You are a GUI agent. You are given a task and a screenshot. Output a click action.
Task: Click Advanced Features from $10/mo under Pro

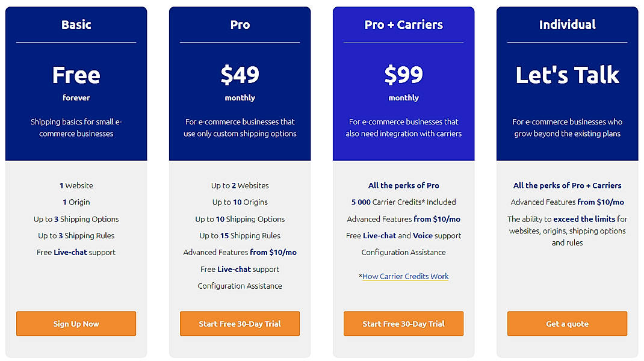tap(240, 252)
